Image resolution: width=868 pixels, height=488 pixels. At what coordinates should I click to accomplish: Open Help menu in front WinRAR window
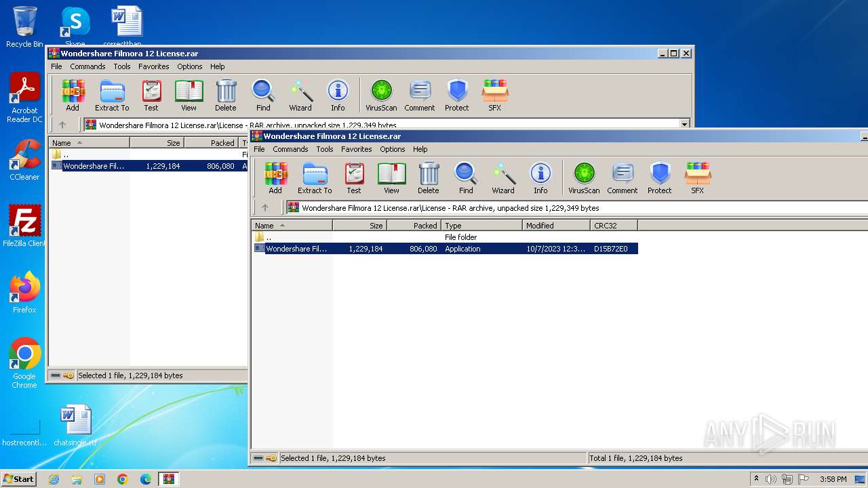point(420,149)
